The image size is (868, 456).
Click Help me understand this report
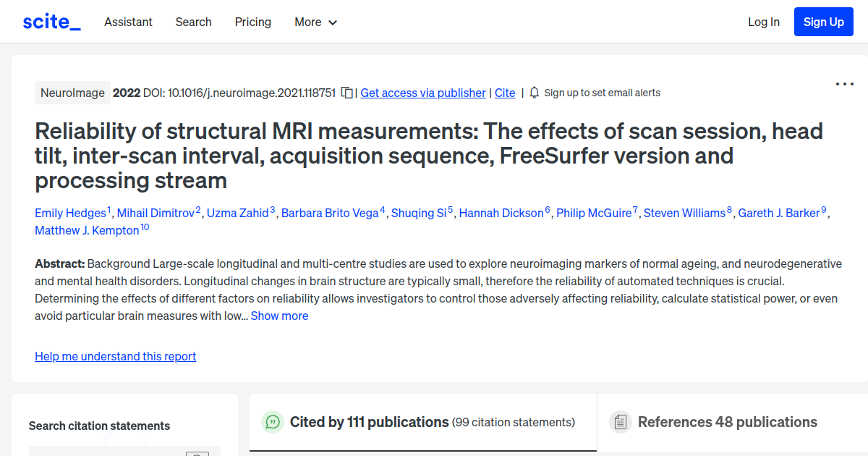(x=115, y=356)
